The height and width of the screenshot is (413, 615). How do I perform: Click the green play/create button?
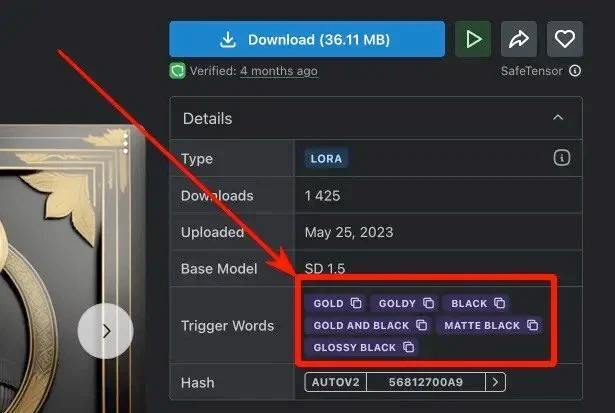coord(473,39)
